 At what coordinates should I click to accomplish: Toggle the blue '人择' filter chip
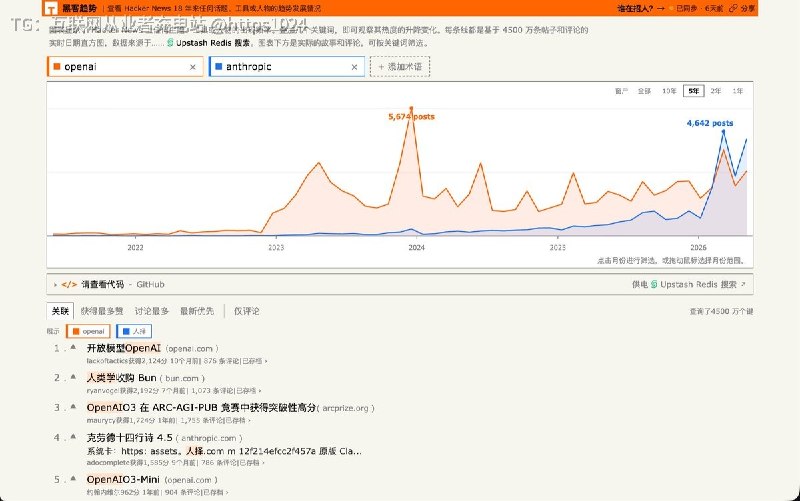click(134, 331)
